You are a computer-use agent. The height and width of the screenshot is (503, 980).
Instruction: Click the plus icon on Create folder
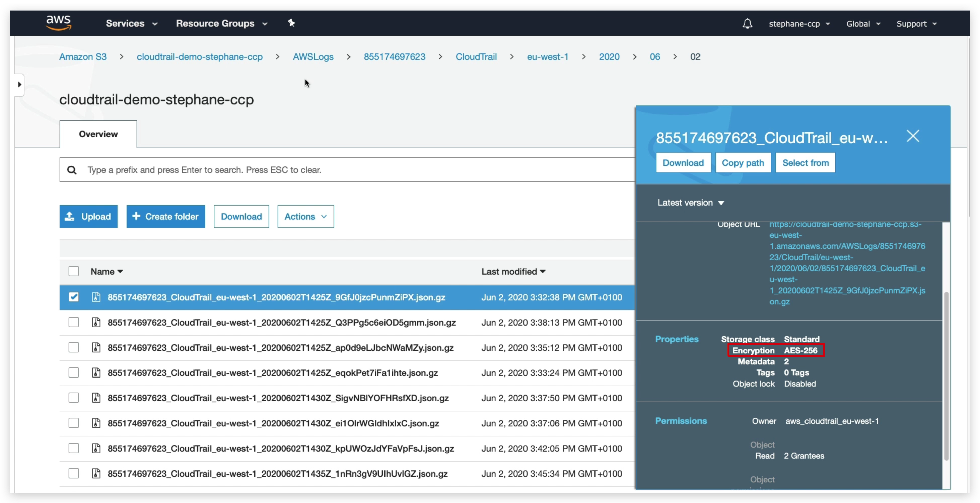(136, 216)
